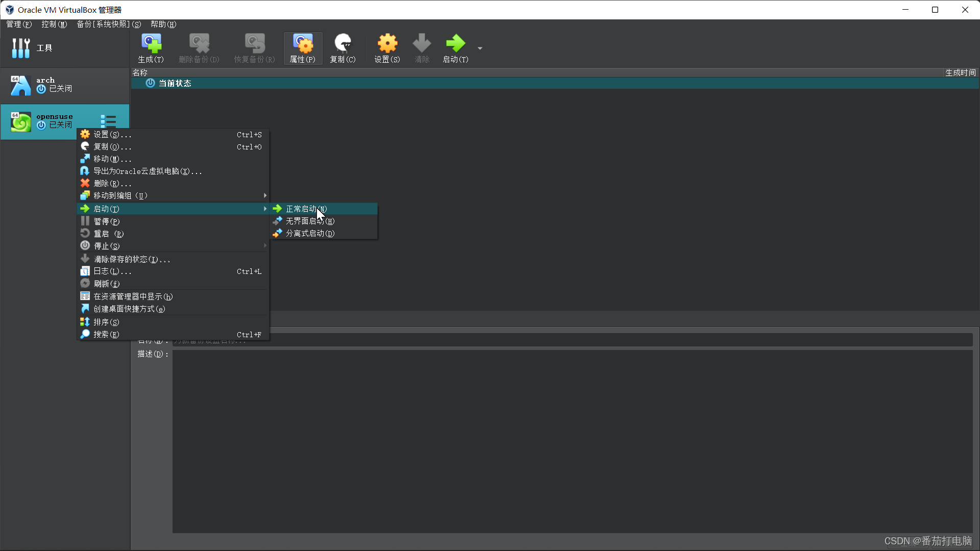Choose Pause (暂停) in the context menu

[x=173, y=221]
